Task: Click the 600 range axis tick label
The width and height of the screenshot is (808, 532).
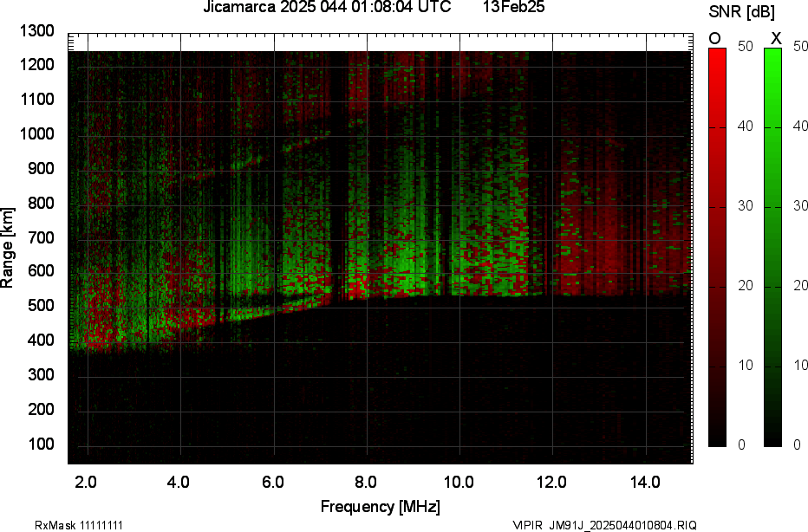Action: pos(40,271)
